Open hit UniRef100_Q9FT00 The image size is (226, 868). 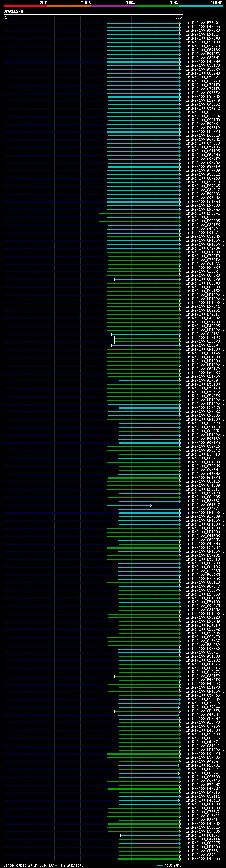point(203,42)
